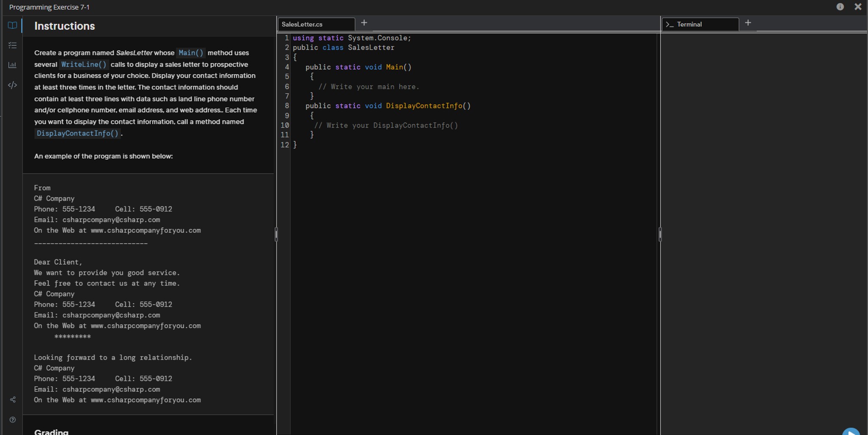Click 'Feel free to contact us at any time.'
This screenshot has height=435, width=868.
tap(107, 283)
